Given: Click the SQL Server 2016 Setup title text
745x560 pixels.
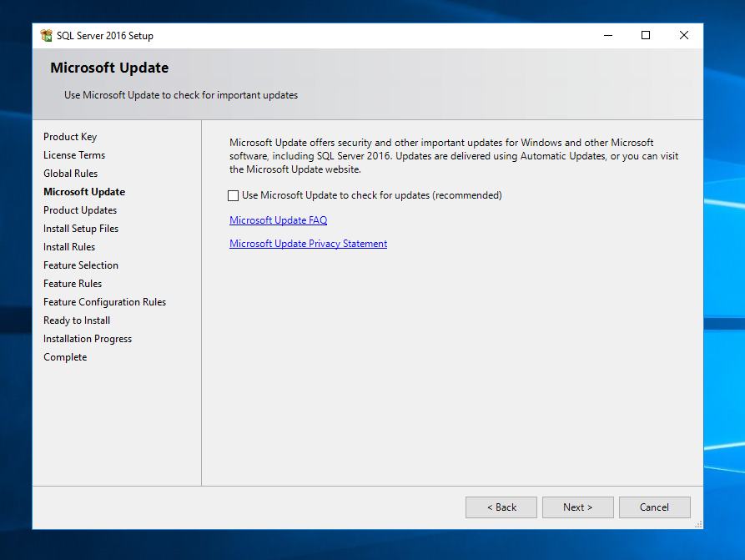Looking at the screenshot, I should coord(105,36).
